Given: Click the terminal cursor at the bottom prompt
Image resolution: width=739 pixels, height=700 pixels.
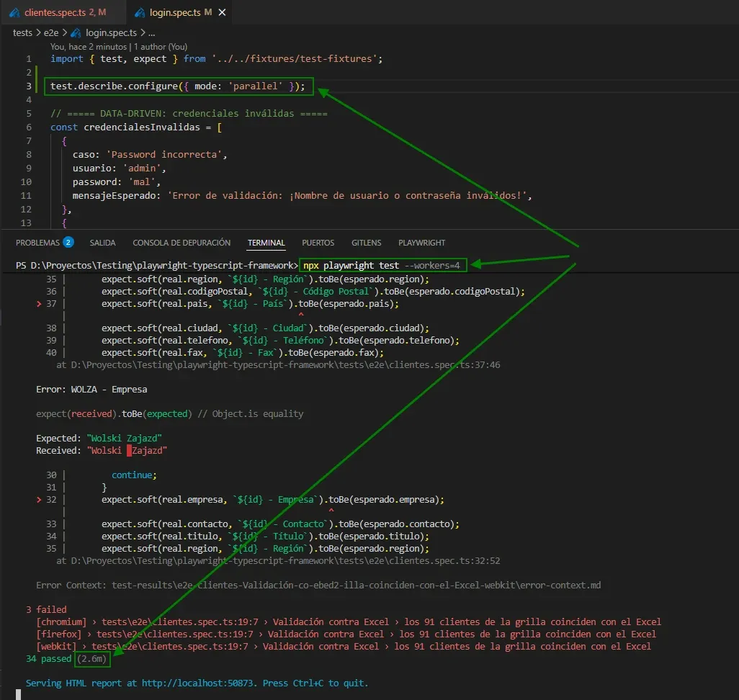Looking at the screenshot, I should pyautogui.click(x=19, y=694).
